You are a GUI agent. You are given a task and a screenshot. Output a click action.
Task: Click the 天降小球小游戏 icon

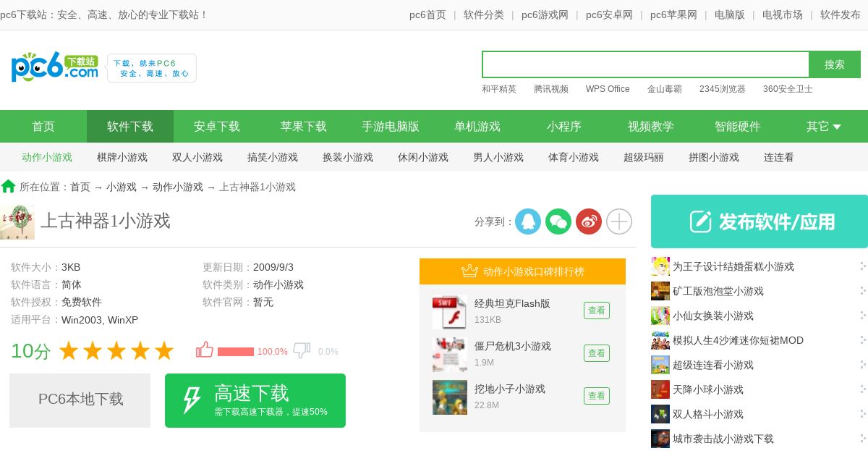tap(660, 389)
